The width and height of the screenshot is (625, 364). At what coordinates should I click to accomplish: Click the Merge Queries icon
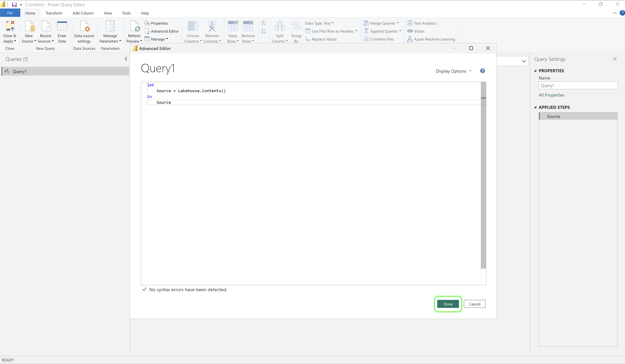click(366, 23)
